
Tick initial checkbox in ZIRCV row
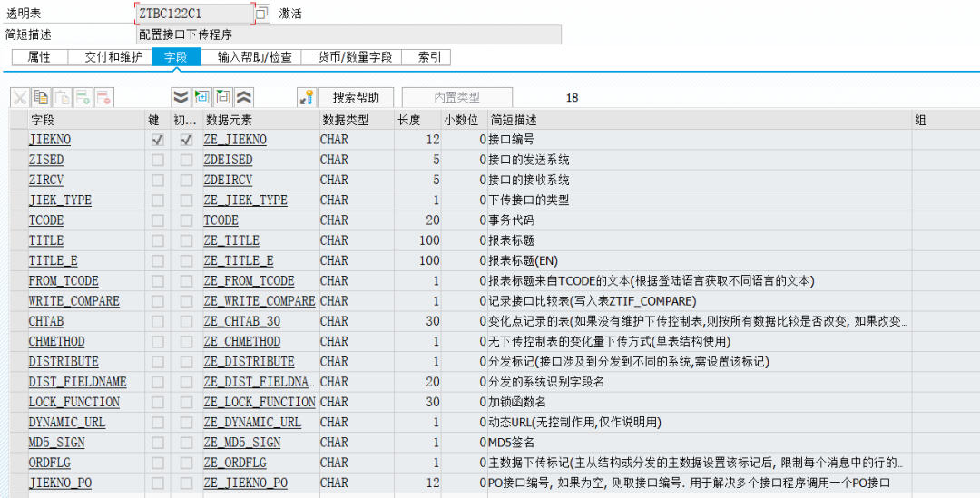coord(186,180)
